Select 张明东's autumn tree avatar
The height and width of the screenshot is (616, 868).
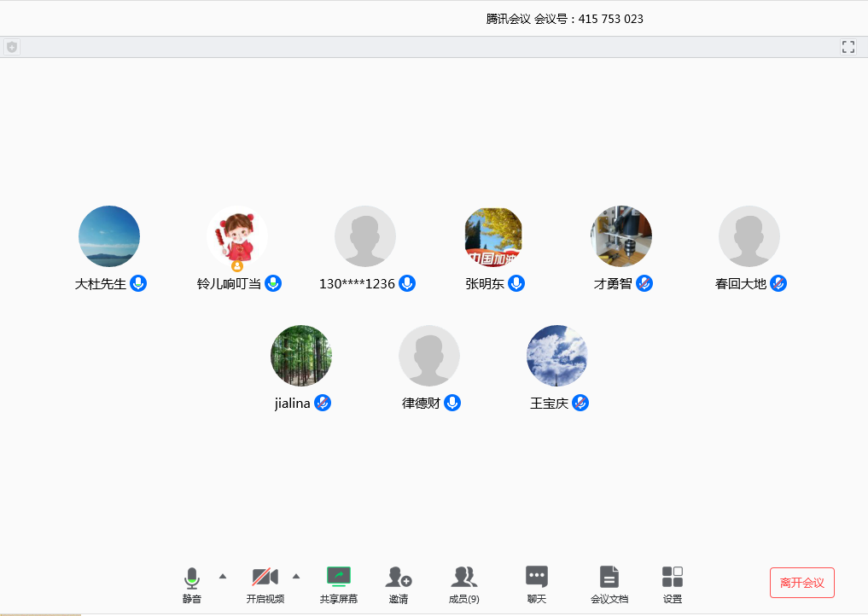point(493,236)
